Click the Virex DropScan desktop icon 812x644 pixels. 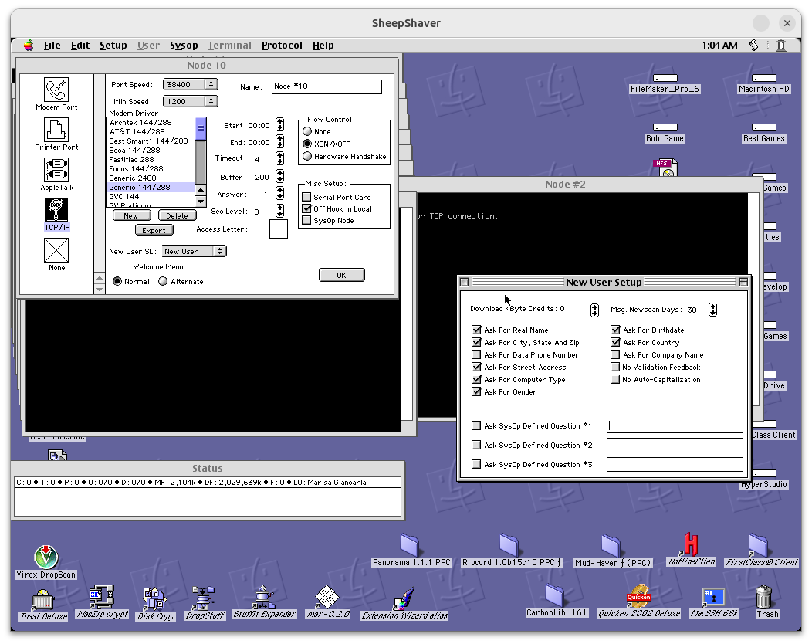pos(46,558)
